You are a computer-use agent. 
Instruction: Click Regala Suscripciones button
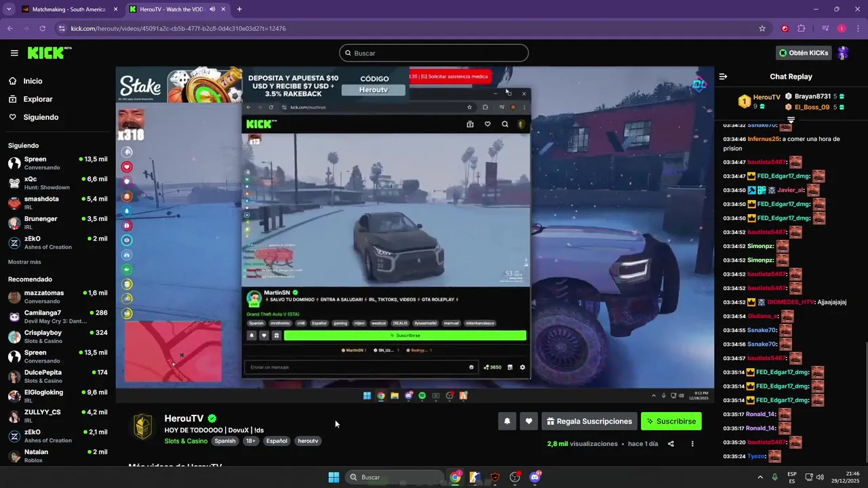589,421
